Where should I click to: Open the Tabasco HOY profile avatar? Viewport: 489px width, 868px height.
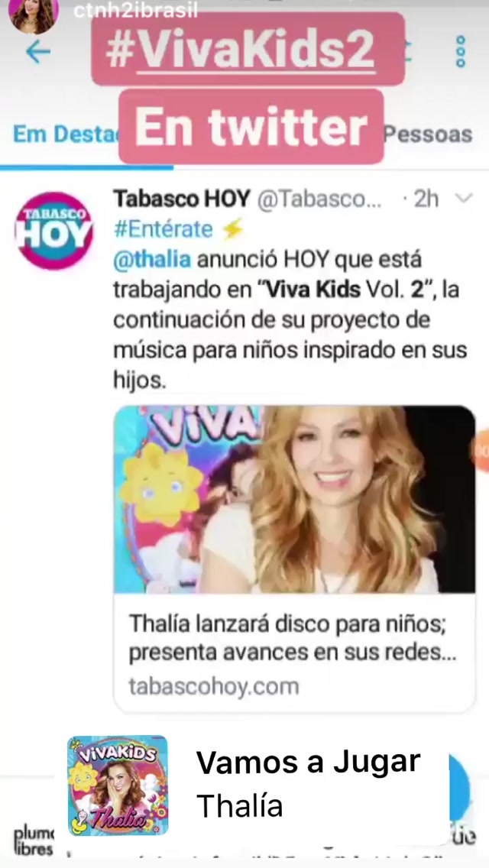point(53,230)
